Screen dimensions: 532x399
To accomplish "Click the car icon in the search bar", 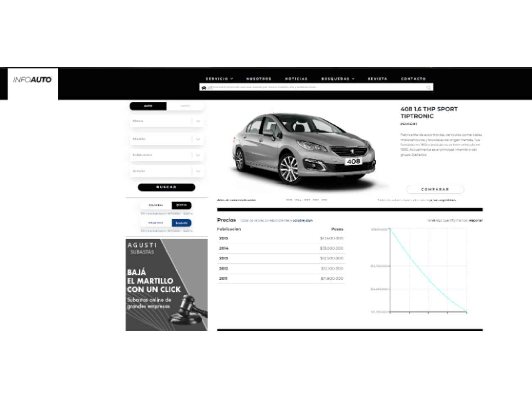I will [204, 88].
